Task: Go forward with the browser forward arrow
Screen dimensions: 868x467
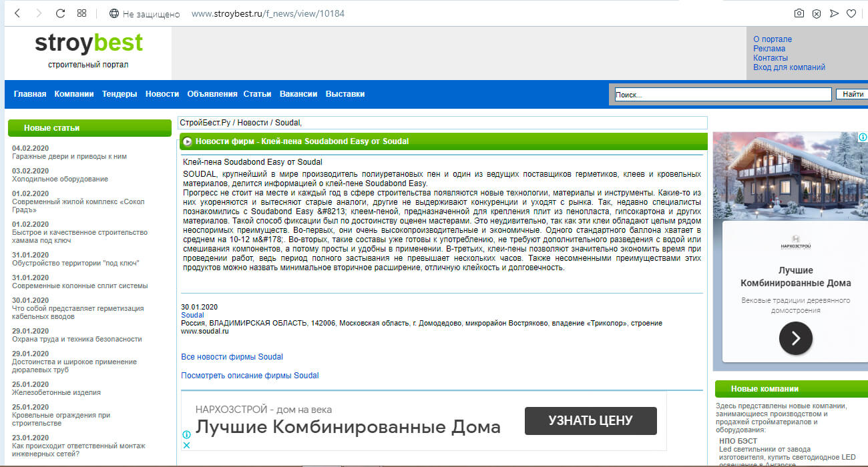Action: point(39,13)
